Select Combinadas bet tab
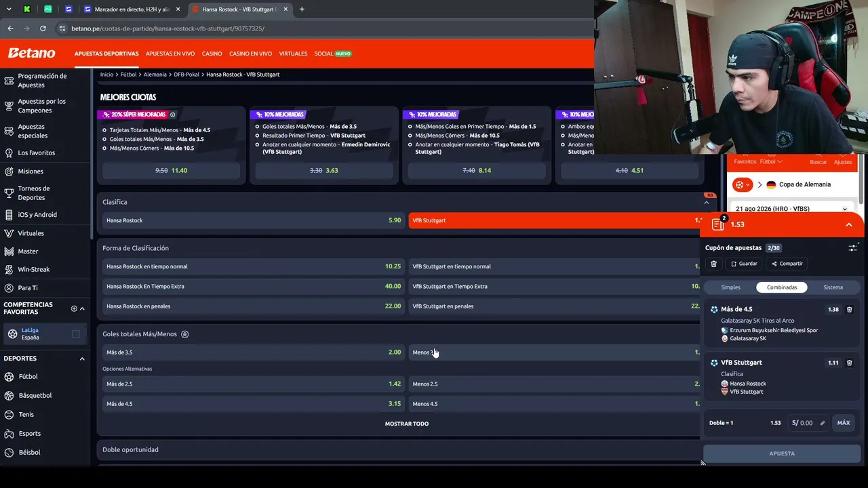 pos(782,287)
